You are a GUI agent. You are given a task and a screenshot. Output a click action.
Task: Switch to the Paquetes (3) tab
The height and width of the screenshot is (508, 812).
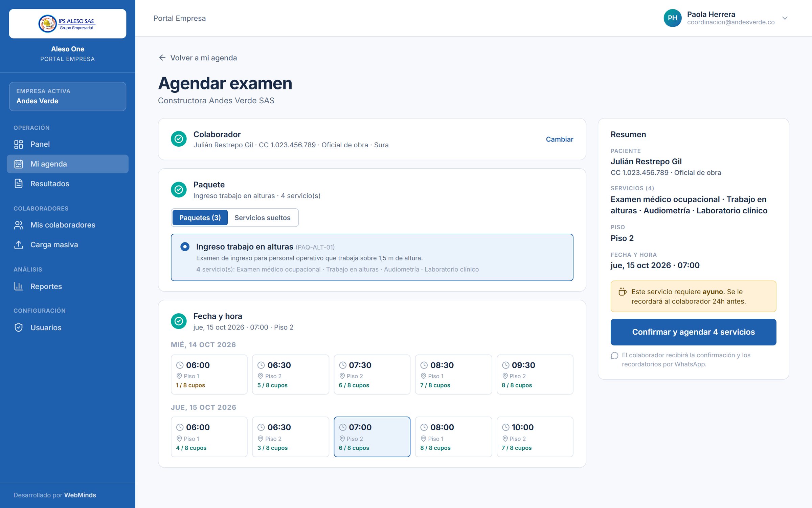click(x=200, y=217)
